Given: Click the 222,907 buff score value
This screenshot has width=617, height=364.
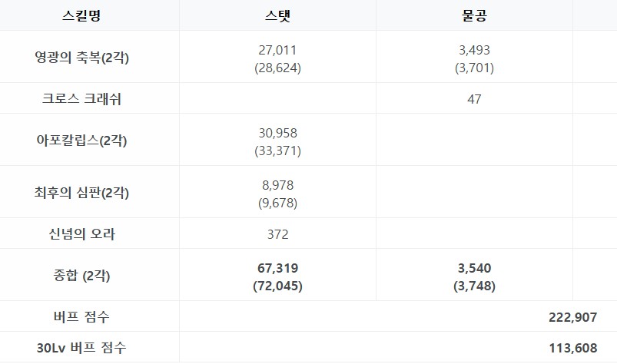Looking at the screenshot, I should point(573,317).
